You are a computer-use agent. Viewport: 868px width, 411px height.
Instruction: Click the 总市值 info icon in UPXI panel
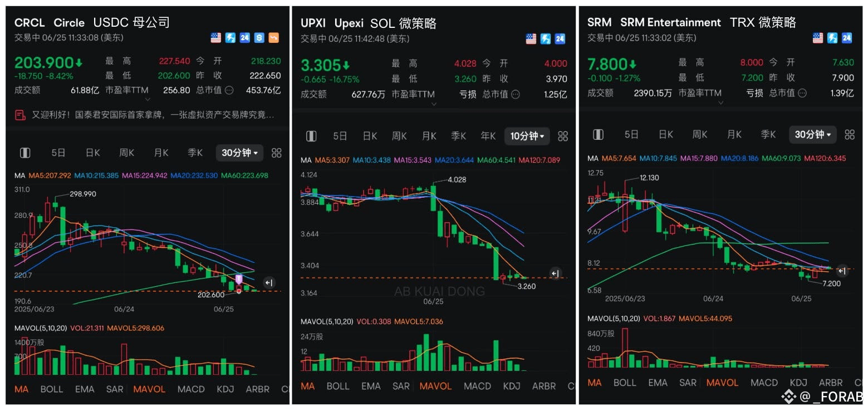tap(516, 94)
